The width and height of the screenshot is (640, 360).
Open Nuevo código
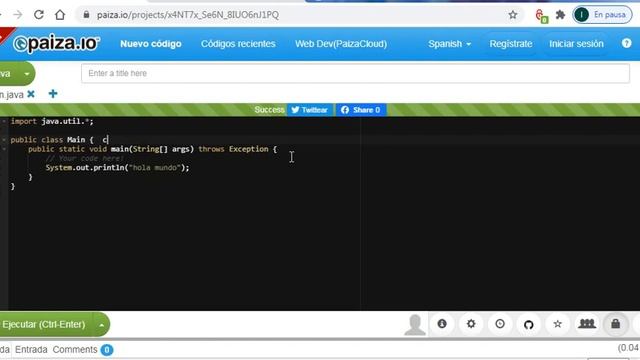click(151, 44)
